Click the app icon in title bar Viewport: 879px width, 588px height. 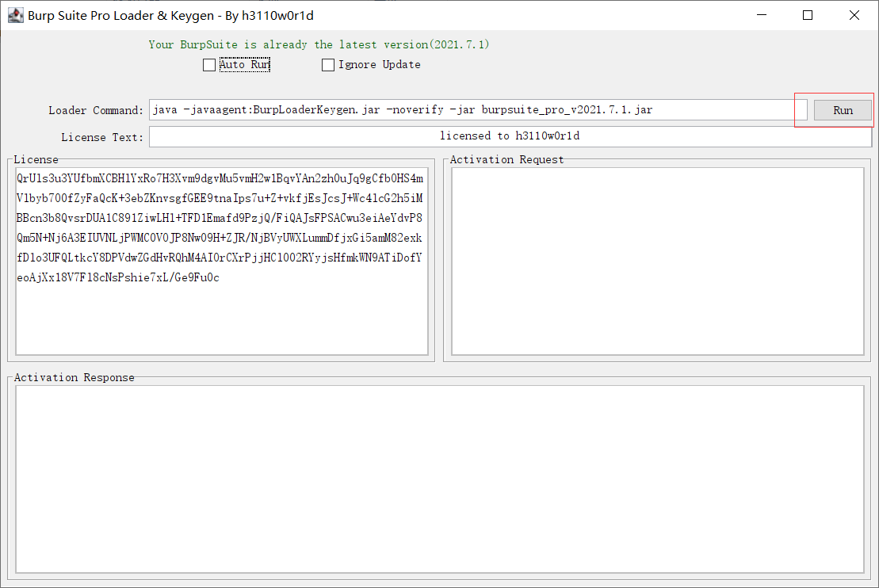(x=16, y=15)
